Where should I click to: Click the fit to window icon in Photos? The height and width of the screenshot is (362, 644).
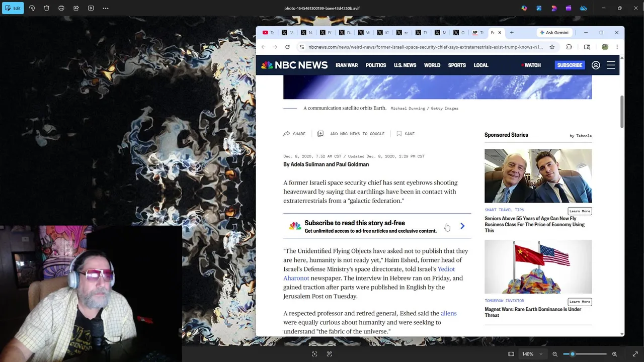(511, 354)
